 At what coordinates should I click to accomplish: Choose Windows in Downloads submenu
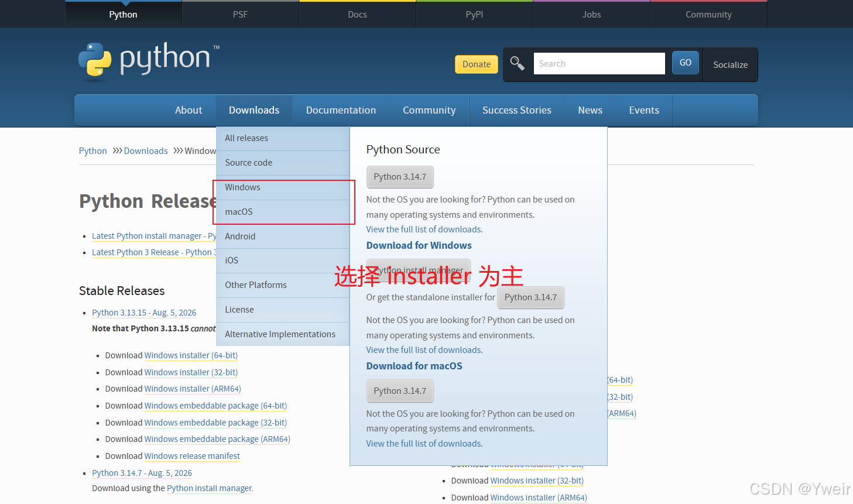coord(283,187)
